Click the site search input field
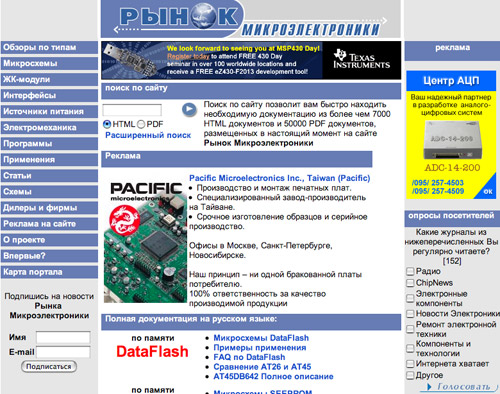Viewport: 500px width, 394px height. pyautogui.click(x=132, y=110)
